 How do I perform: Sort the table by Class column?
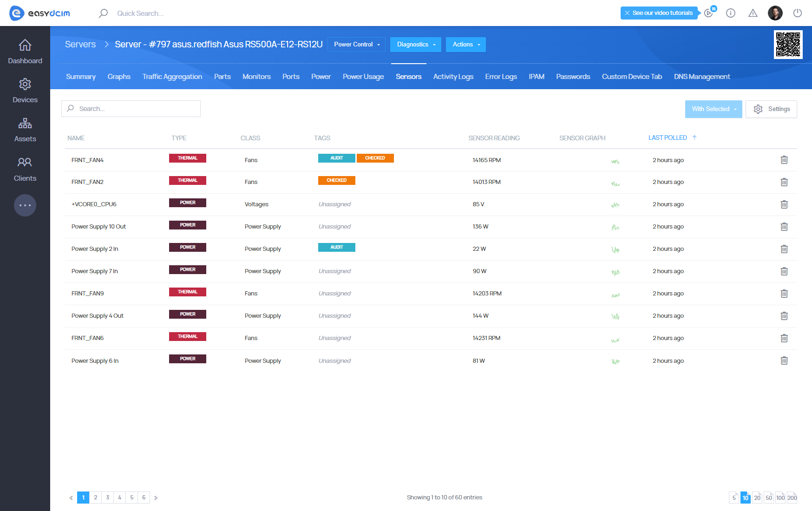point(250,138)
